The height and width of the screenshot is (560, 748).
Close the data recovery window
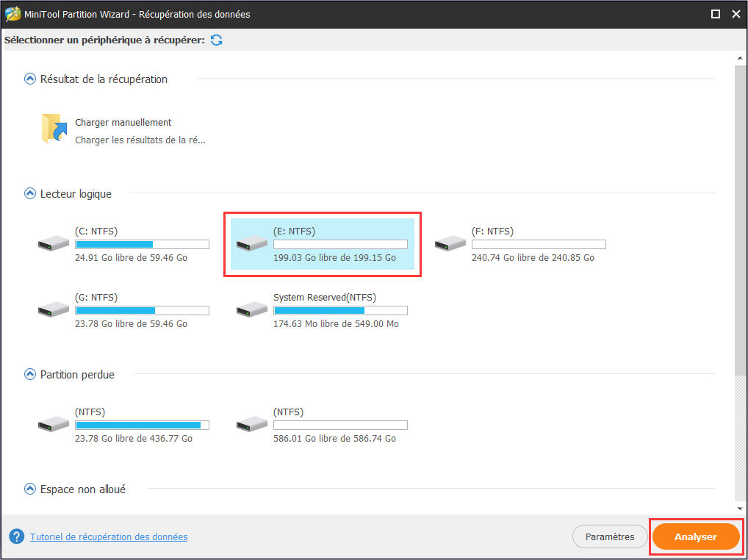(x=736, y=14)
